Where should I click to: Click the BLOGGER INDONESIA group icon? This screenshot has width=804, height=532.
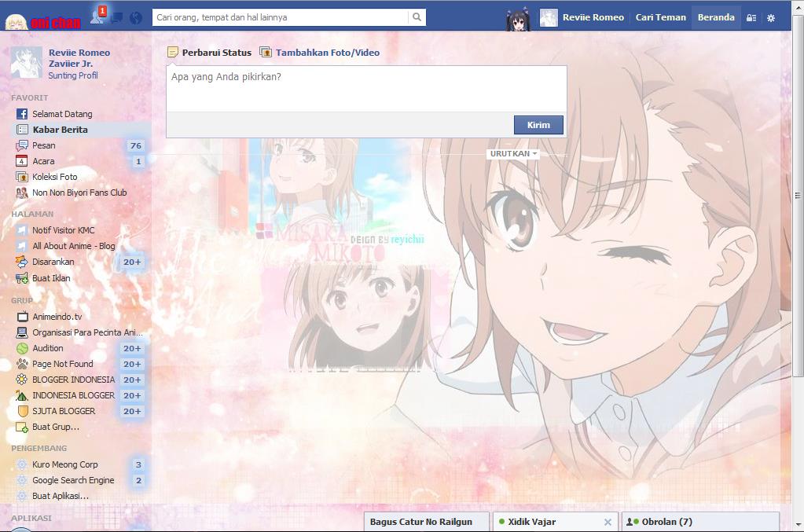tap(21, 380)
